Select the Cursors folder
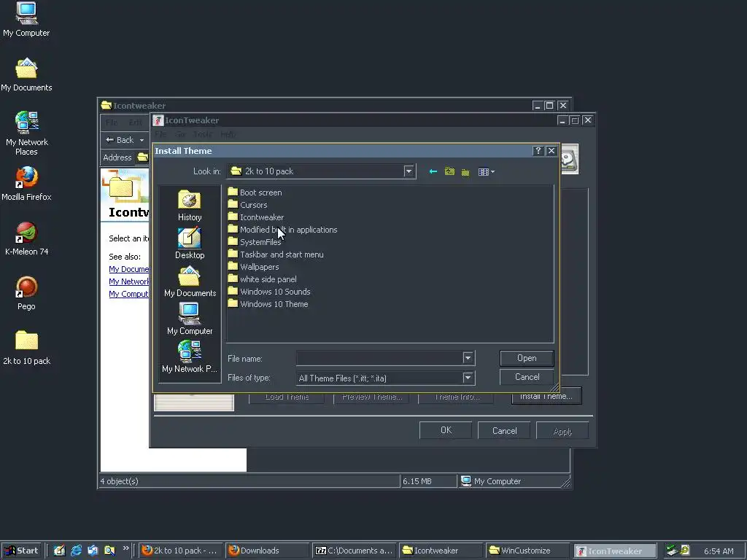The image size is (747, 560). click(x=248, y=205)
